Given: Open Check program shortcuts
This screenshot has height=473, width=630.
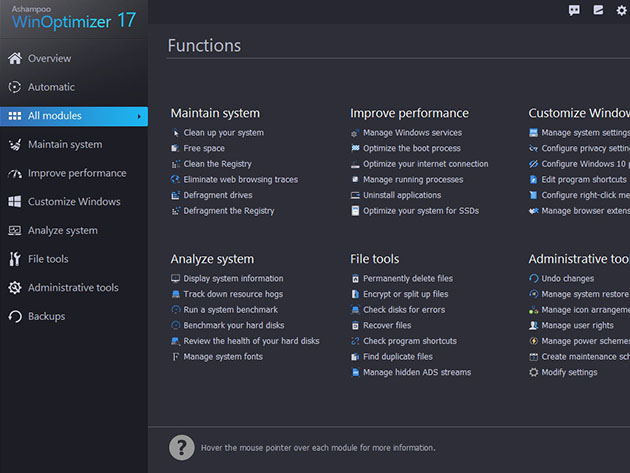Looking at the screenshot, I should [x=410, y=341].
